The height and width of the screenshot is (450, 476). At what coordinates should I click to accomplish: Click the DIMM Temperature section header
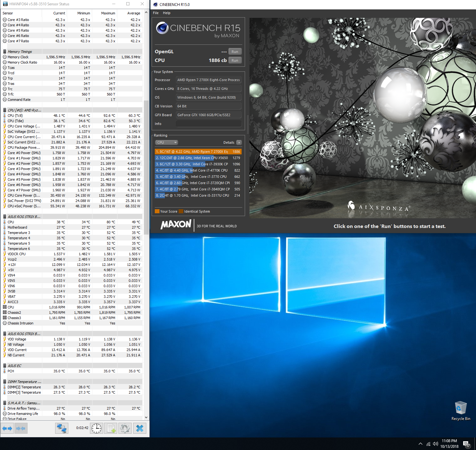click(72, 382)
